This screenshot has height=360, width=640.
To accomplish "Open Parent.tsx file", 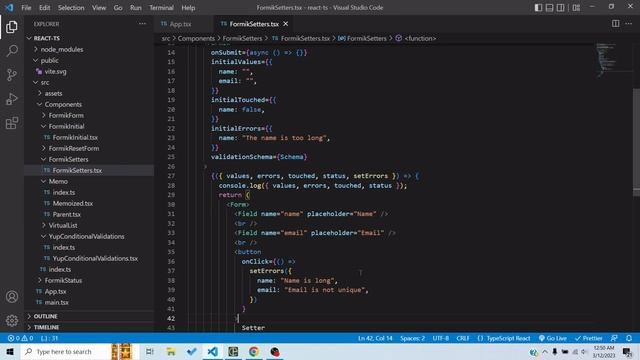I will [x=89, y=214].
